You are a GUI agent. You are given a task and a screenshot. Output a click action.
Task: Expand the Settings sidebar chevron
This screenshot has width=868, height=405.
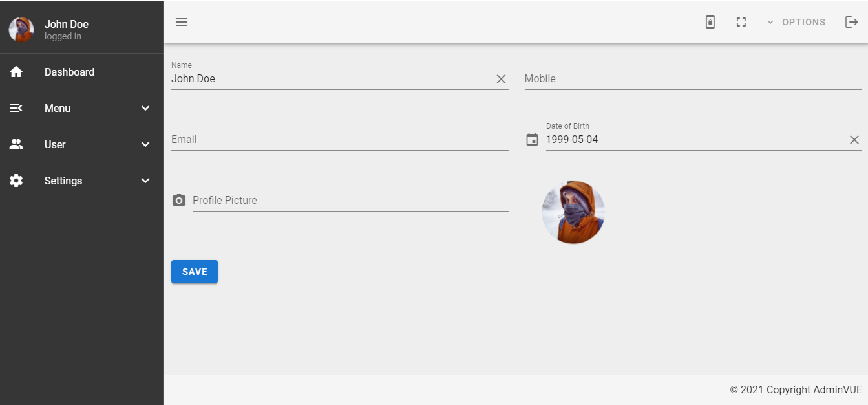pos(145,181)
